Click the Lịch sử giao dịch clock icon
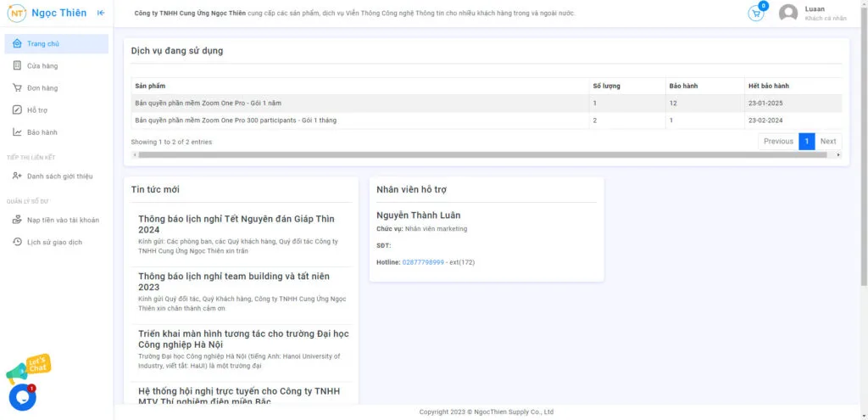This screenshot has width=868, height=420. click(17, 242)
